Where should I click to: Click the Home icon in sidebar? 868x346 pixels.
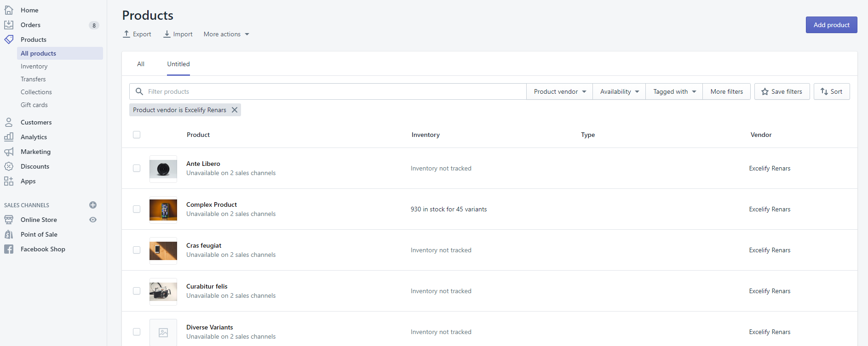tap(9, 10)
